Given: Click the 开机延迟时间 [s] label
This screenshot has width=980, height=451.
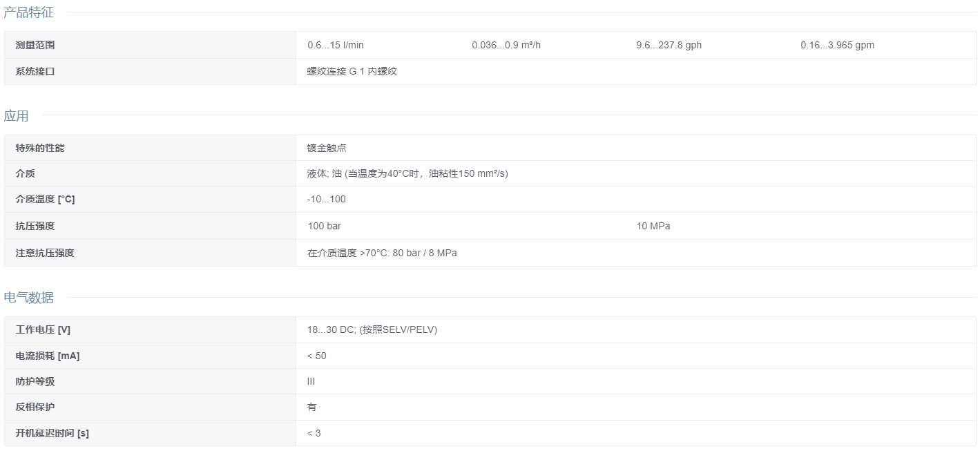Looking at the screenshot, I should click(x=52, y=433).
